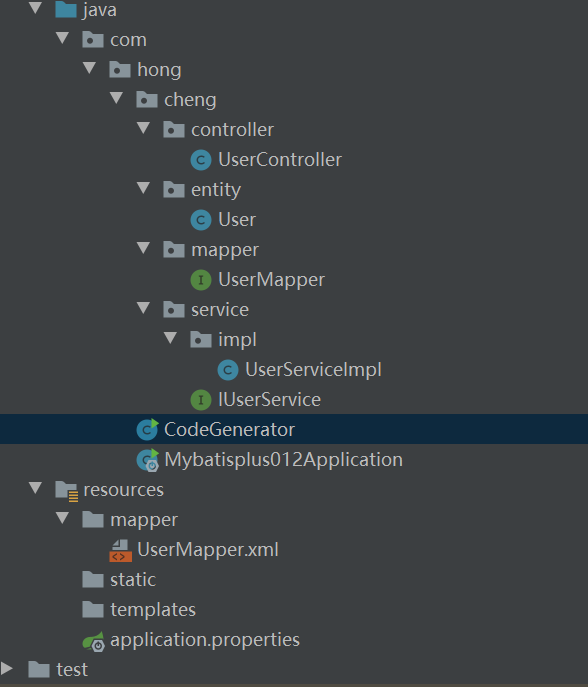The height and width of the screenshot is (687, 588).
Task: Expand the test folder arrow
Action: (x=7, y=668)
